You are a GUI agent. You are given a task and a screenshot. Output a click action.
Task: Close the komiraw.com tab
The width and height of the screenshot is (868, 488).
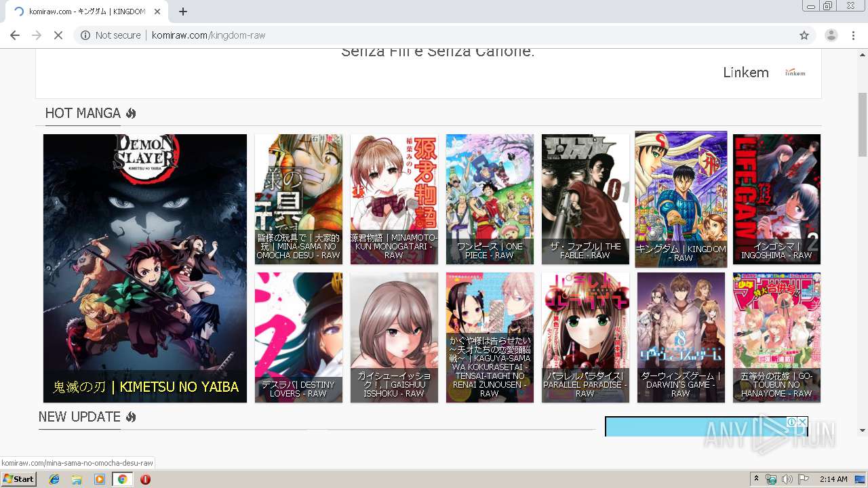pyautogui.click(x=158, y=12)
